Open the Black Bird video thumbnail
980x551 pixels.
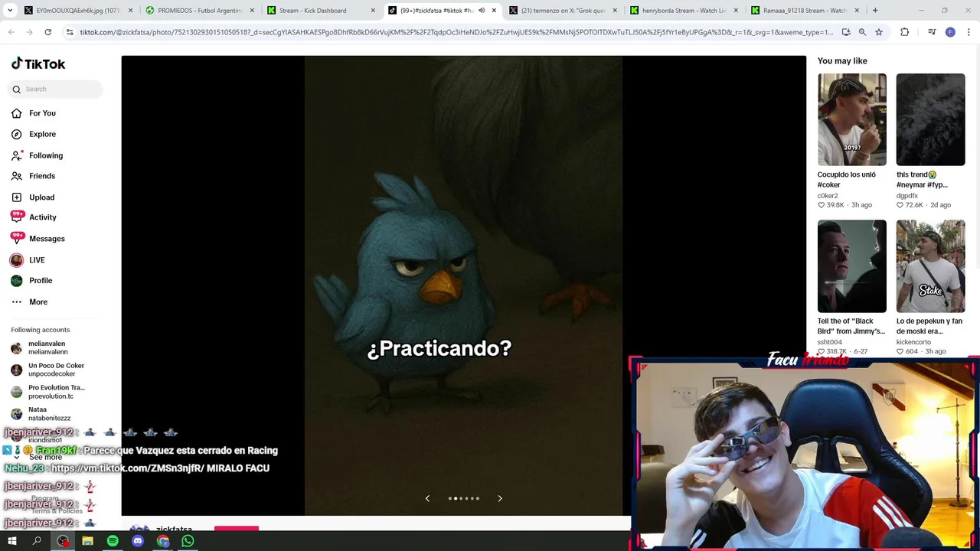point(851,266)
